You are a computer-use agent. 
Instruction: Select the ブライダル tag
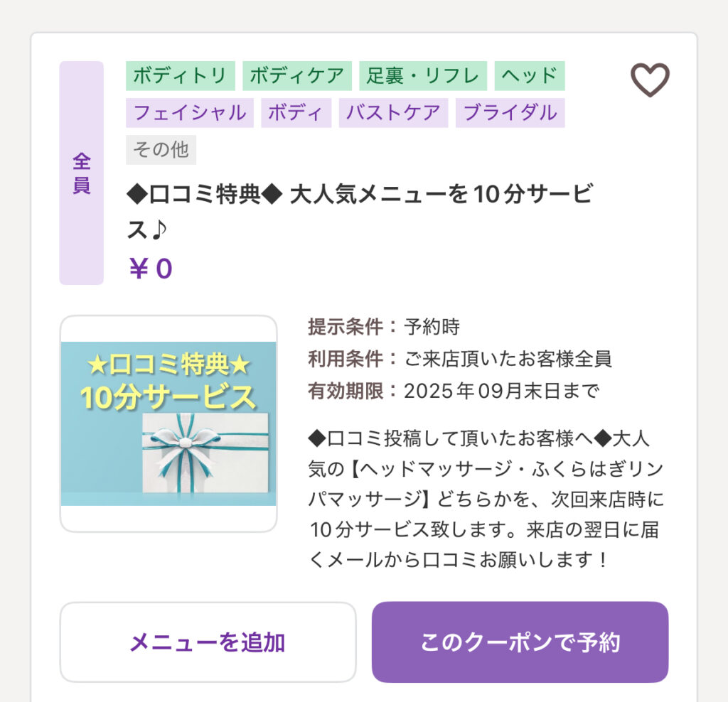pyautogui.click(x=510, y=112)
